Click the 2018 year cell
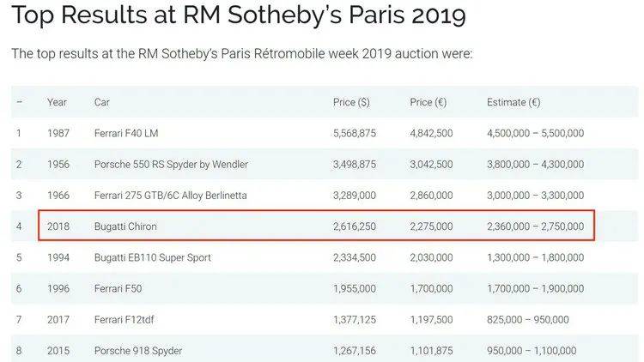 (58, 226)
